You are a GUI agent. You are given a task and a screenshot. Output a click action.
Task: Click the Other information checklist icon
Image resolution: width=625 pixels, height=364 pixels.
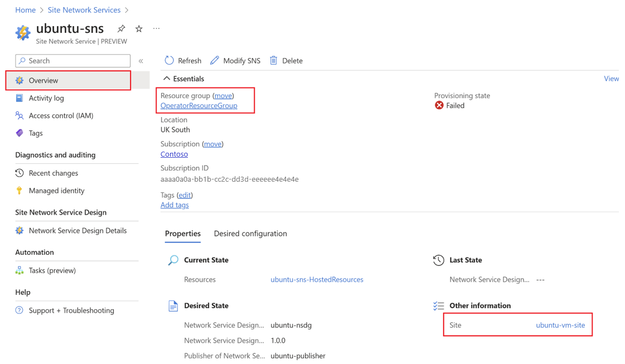[x=438, y=306]
